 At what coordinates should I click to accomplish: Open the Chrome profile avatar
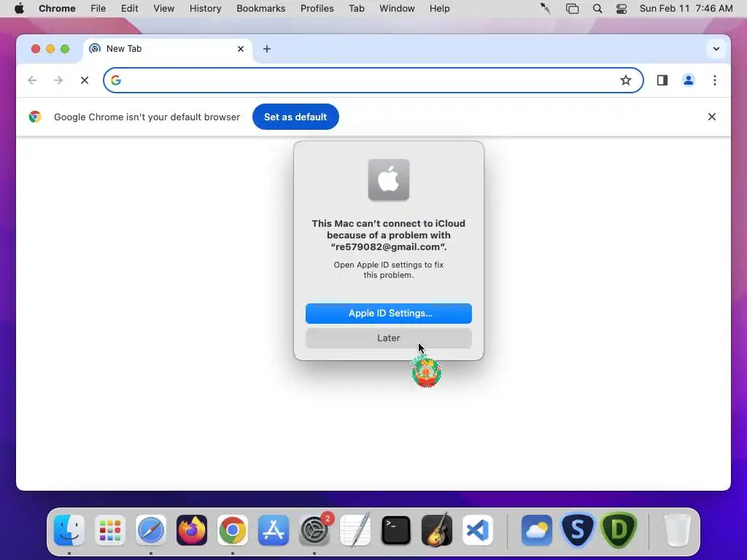tap(689, 80)
